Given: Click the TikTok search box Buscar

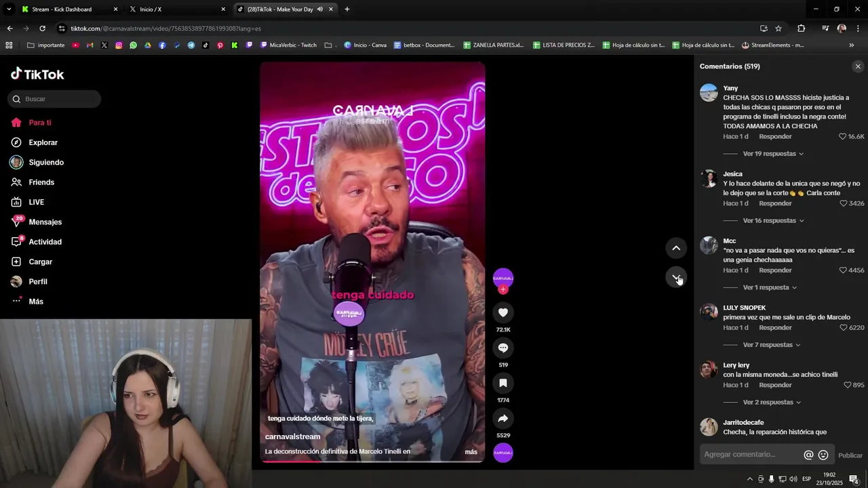Looking at the screenshot, I should (54, 99).
